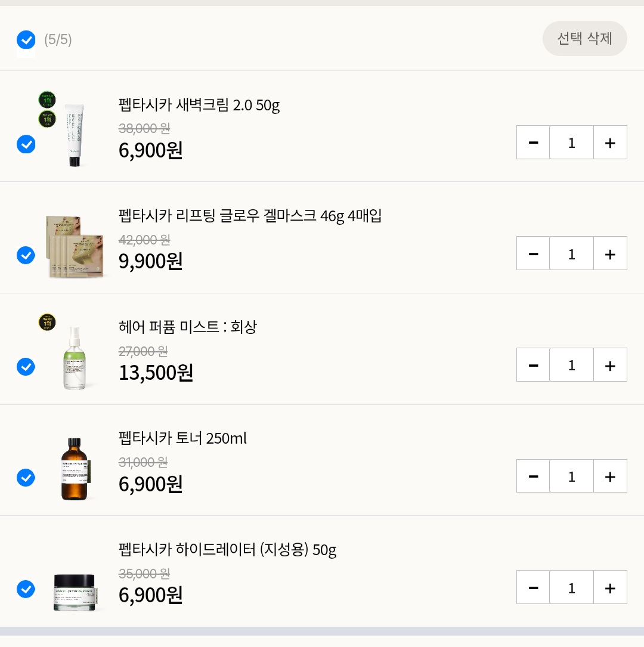This screenshot has height=647, width=644.
Task: Reduce 헤어 퍼퓸 미스트 quantity
Action: coord(533,365)
